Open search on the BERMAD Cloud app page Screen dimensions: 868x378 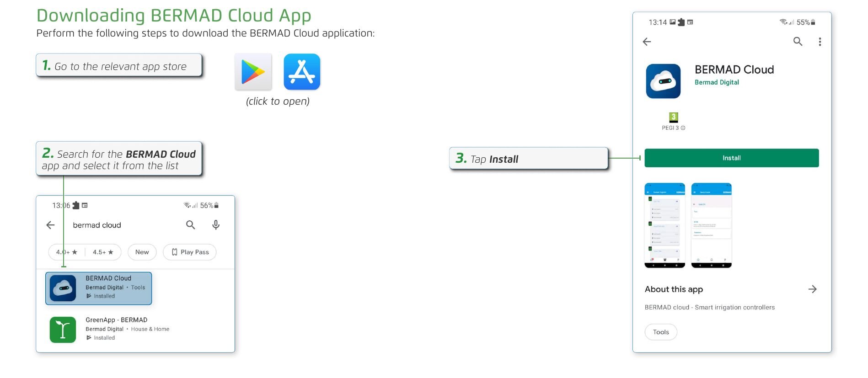798,42
